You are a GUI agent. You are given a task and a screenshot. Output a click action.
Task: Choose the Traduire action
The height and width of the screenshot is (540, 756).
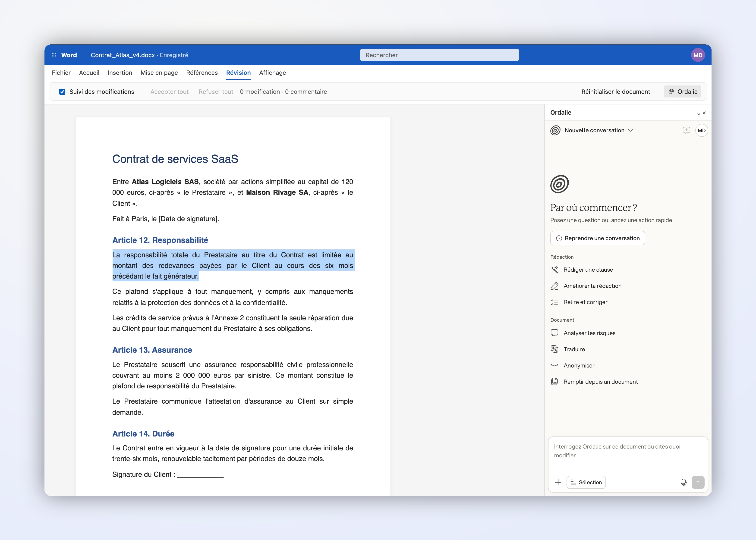pyautogui.click(x=568, y=349)
